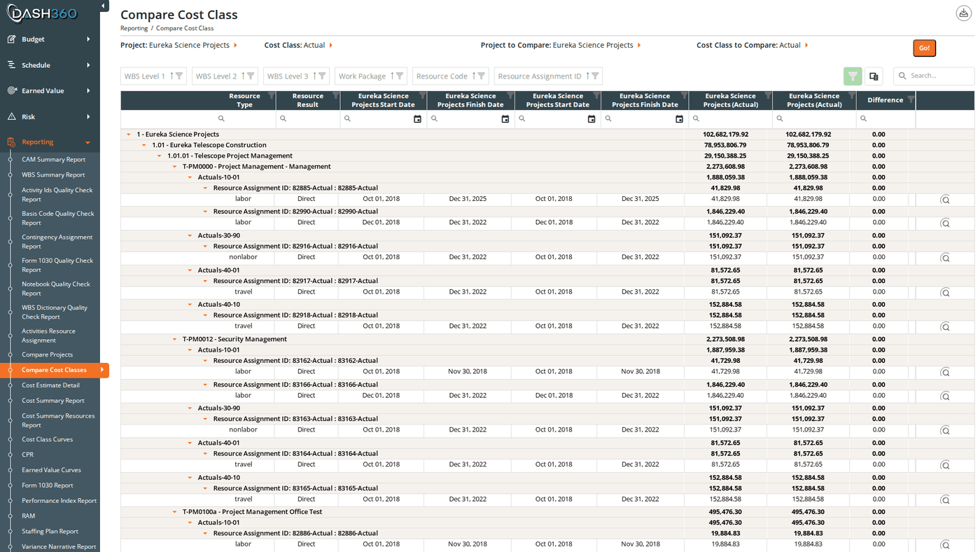Collapse T-PM0000 - Project Management - Management row
Screen dimensions: 980x552
(x=175, y=167)
